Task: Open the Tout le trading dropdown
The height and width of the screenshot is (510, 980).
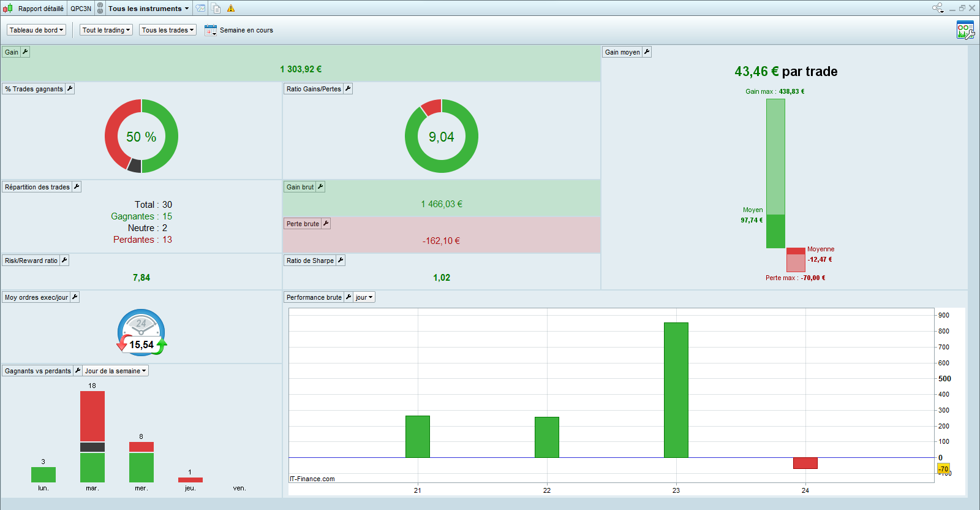Action: 106,30
